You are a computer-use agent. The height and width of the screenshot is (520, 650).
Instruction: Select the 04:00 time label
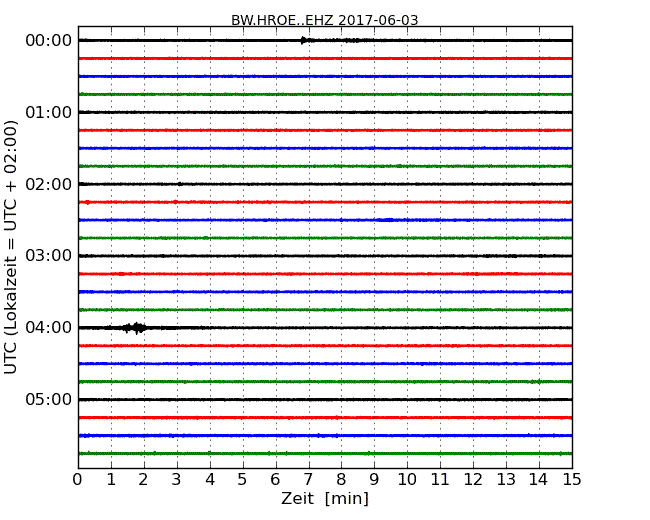pos(49,327)
